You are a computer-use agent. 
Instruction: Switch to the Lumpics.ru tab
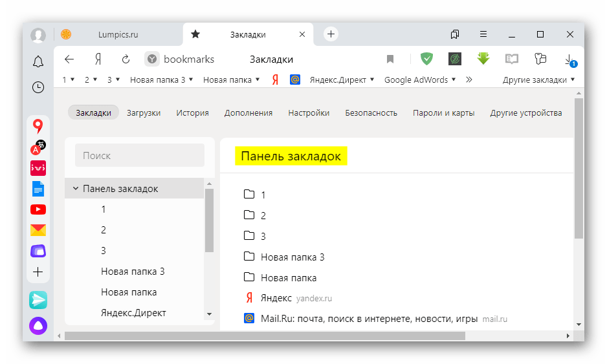click(118, 34)
